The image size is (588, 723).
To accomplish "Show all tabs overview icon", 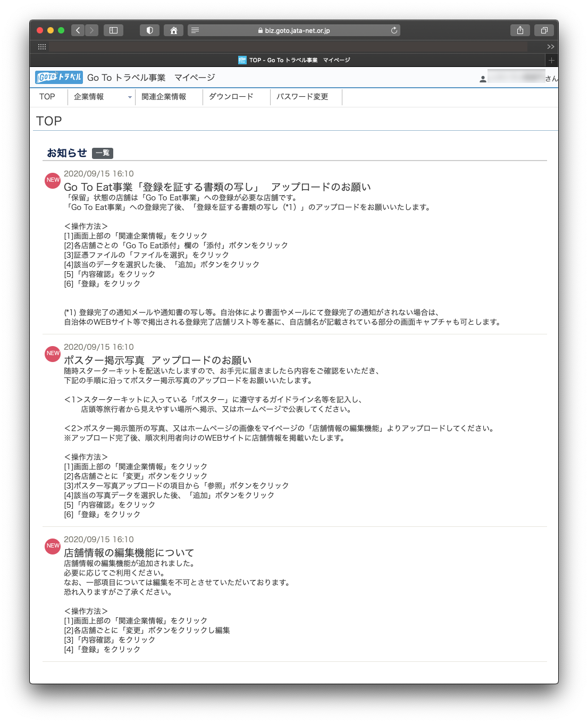I will point(544,30).
